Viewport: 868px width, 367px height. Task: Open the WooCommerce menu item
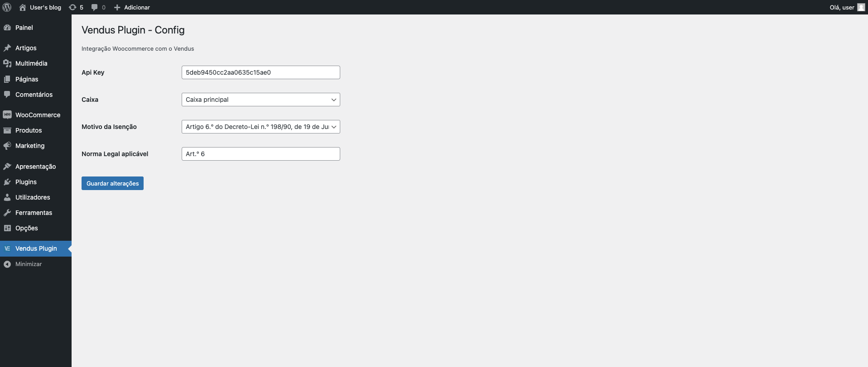coord(36,115)
